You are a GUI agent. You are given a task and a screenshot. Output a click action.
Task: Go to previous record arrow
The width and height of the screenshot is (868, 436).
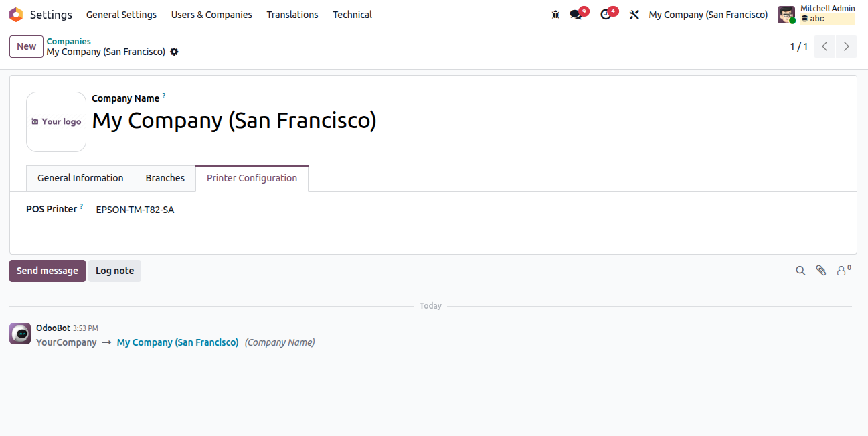point(824,46)
